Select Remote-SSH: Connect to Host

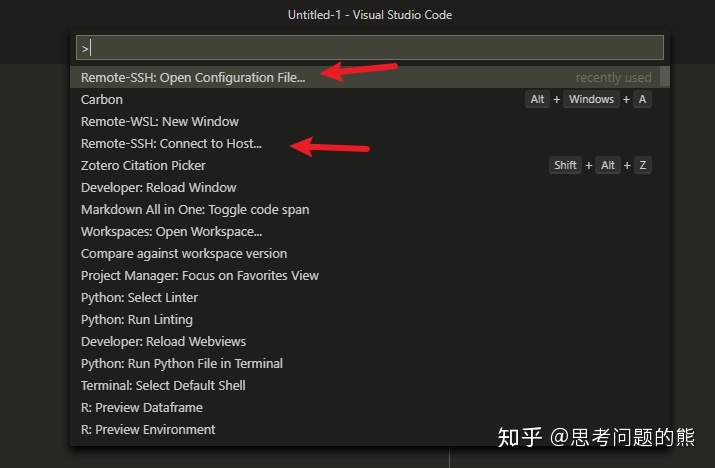pos(370,143)
